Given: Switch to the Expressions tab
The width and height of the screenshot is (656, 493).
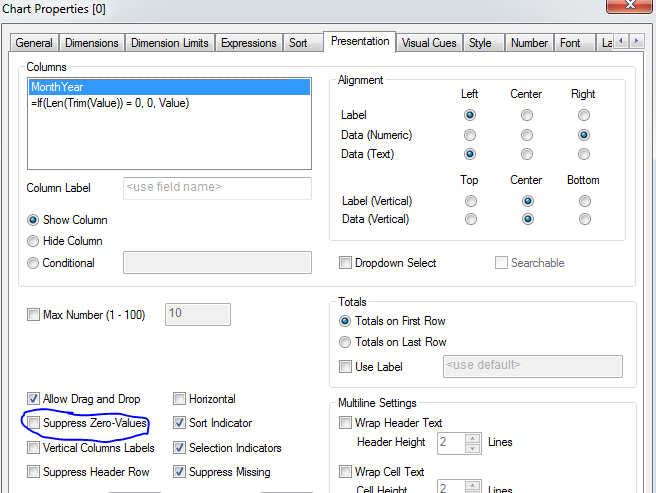Looking at the screenshot, I should tap(249, 43).
